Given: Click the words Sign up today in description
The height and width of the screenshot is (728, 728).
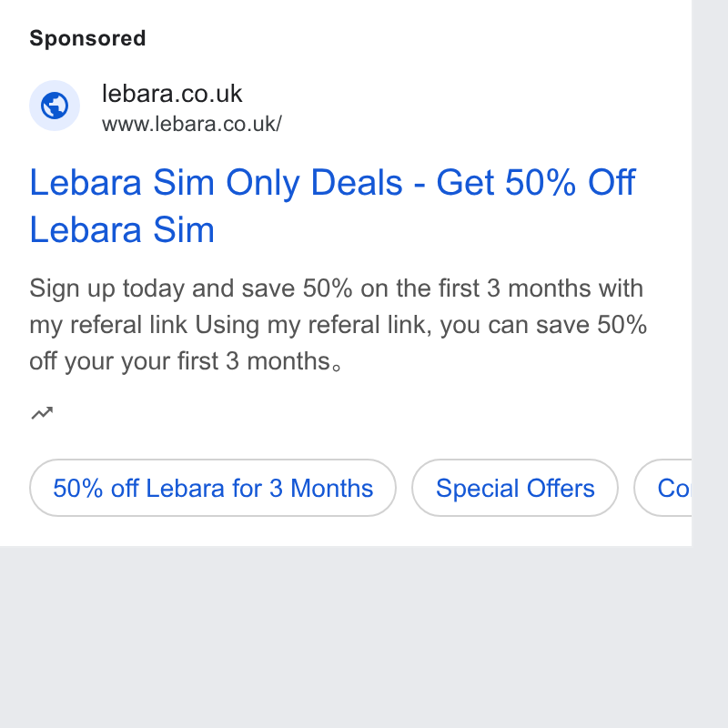Looking at the screenshot, I should point(106,288).
